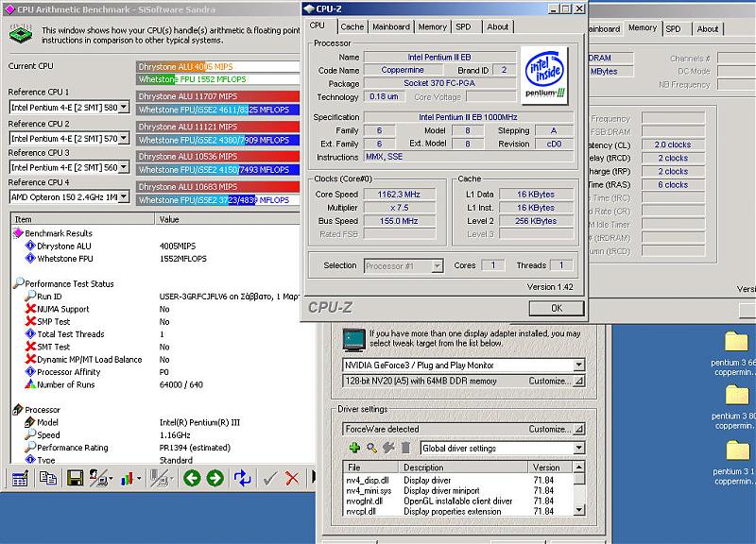This screenshot has width=756, height=544.
Task: Click the Value column header in Sandra
Action: [228, 219]
